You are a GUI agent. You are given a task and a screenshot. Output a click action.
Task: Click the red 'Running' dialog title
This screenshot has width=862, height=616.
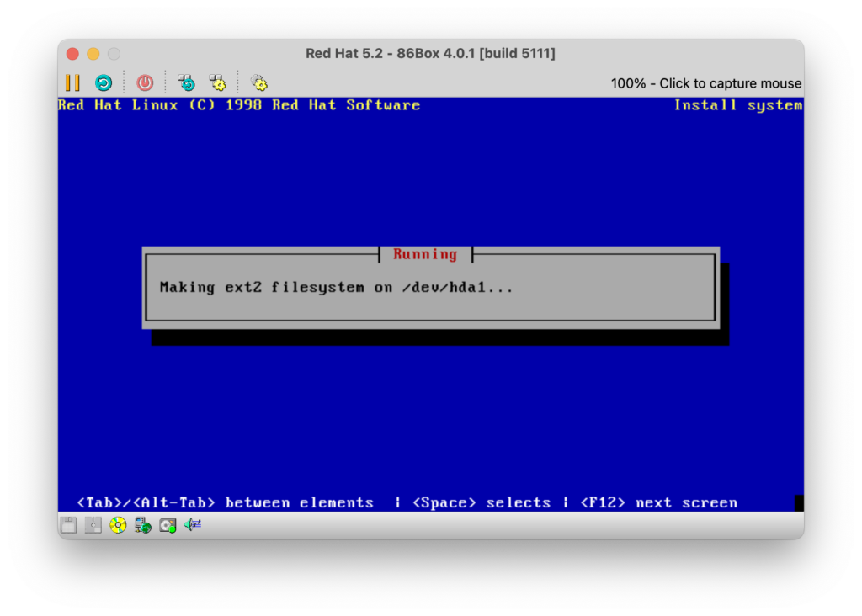coord(425,254)
